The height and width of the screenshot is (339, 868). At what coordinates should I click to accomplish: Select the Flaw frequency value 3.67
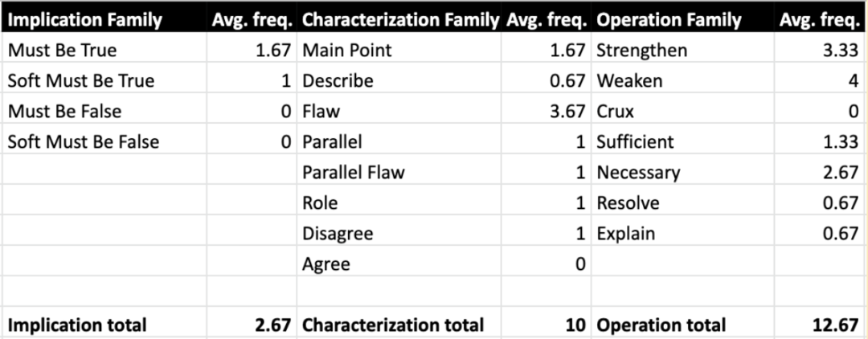[564, 112]
